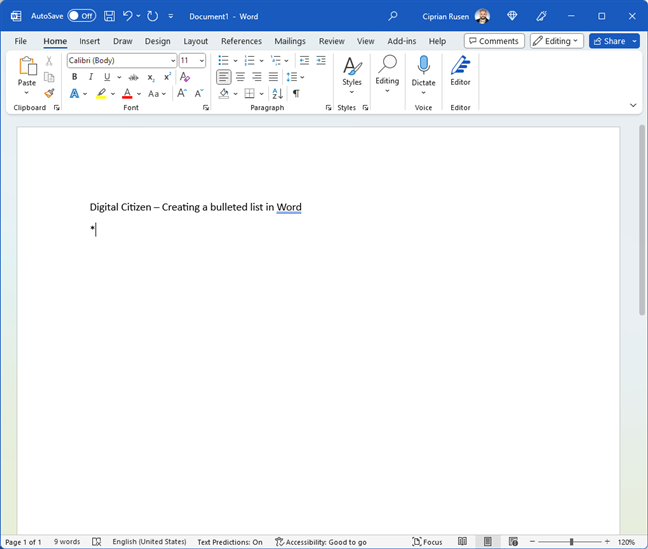Toggle paragraph marks display
Viewport: 648px width, 549px height.
click(x=296, y=93)
